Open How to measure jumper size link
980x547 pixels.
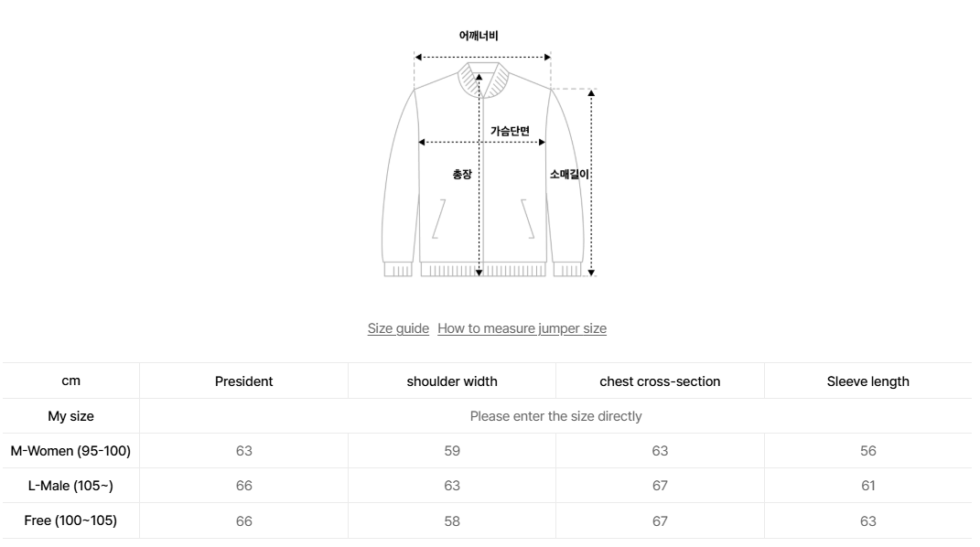(522, 328)
